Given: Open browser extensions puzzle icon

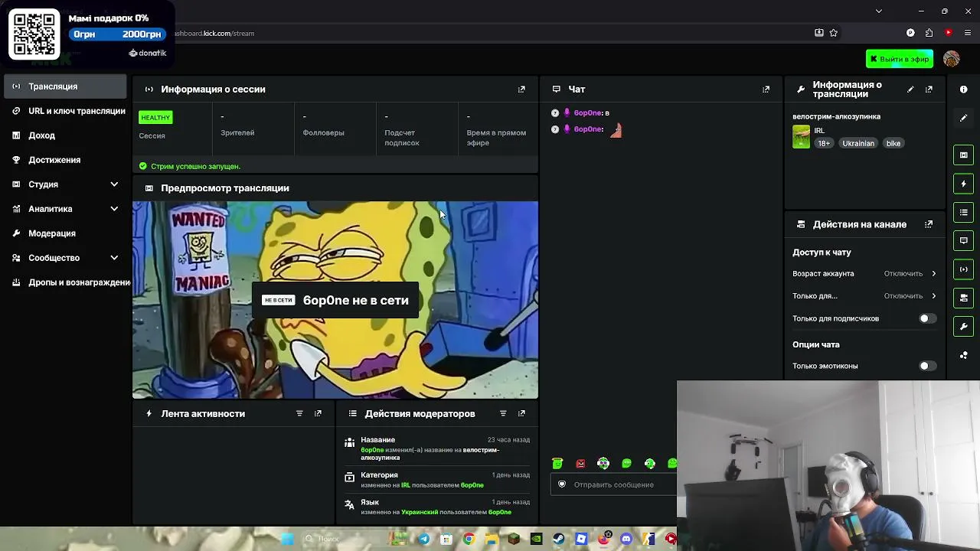Looking at the screenshot, I should point(929,33).
